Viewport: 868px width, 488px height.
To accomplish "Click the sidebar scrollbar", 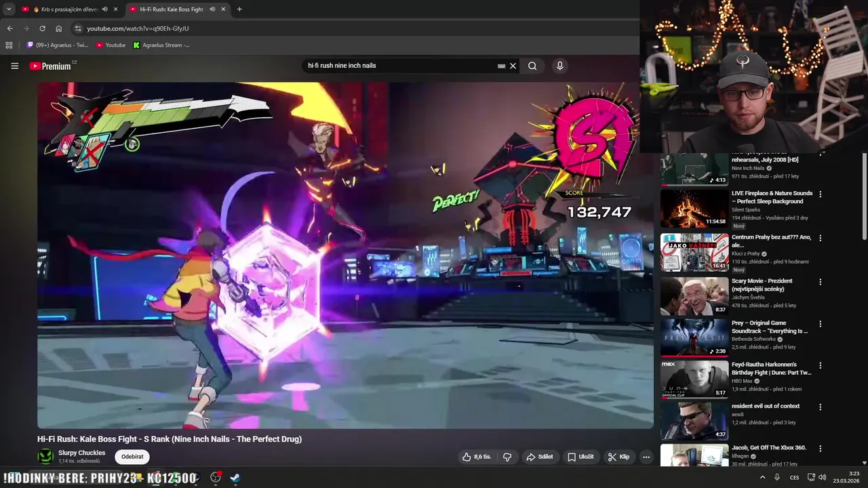I will pyautogui.click(x=864, y=197).
